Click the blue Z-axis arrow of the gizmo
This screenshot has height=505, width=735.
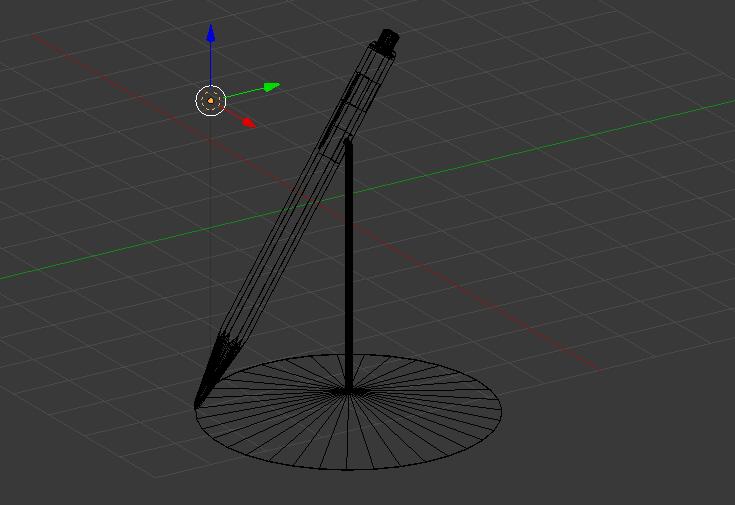(x=211, y=33)
